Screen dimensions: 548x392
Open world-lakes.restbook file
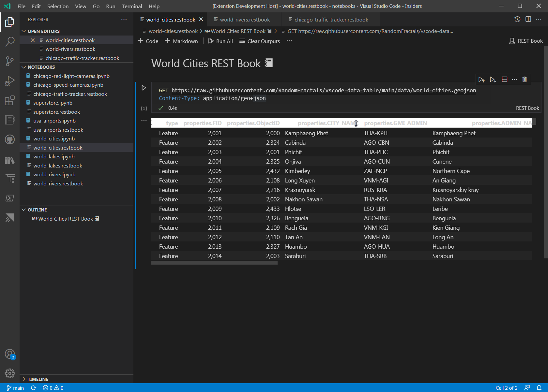[58, 166]
